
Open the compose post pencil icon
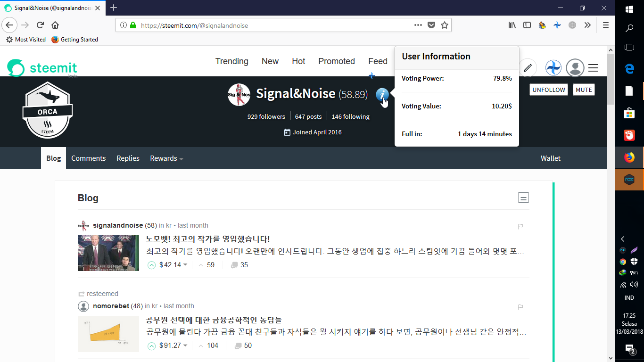click(528, 68)
